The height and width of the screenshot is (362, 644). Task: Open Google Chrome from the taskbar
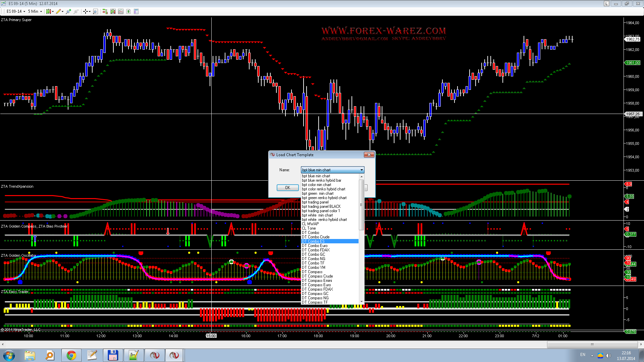(x=71, y=355)
